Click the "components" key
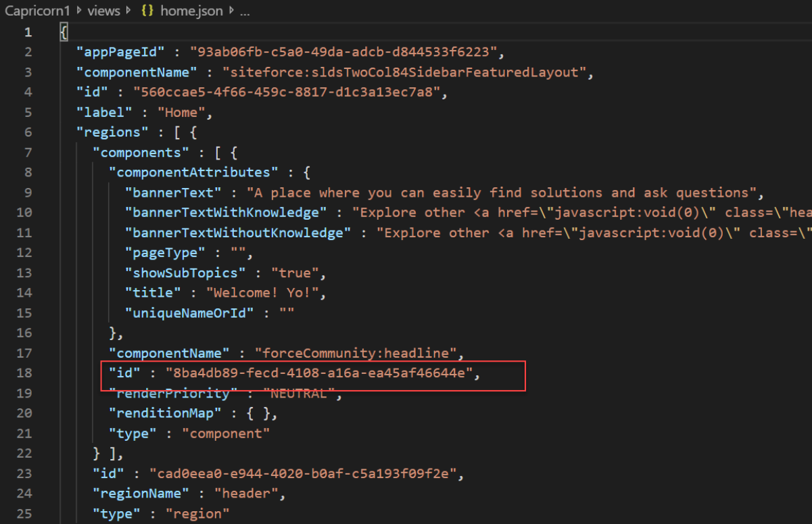The height and width of the screenshot is (524, 812). click(141, 153)
